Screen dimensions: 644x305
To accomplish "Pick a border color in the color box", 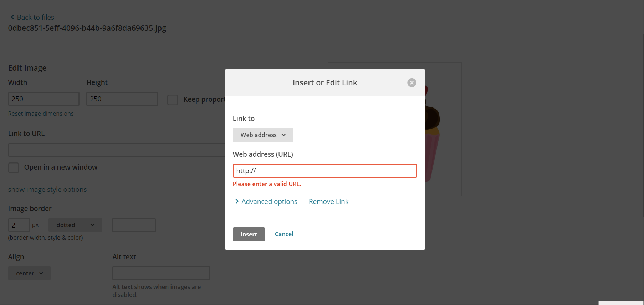I will tap(134, 225).
